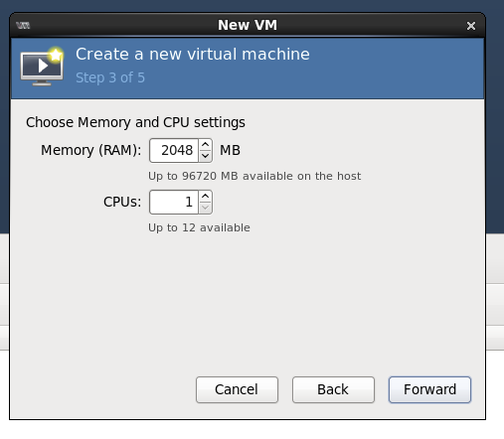Click the Back button
504x439 pixels.
click(x=333, y=389)
